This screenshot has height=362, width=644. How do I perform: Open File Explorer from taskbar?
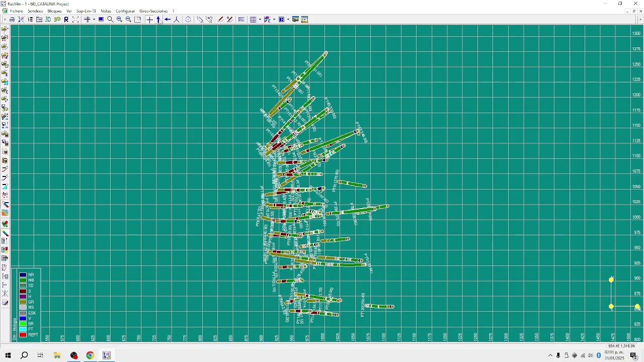(57, 355)
